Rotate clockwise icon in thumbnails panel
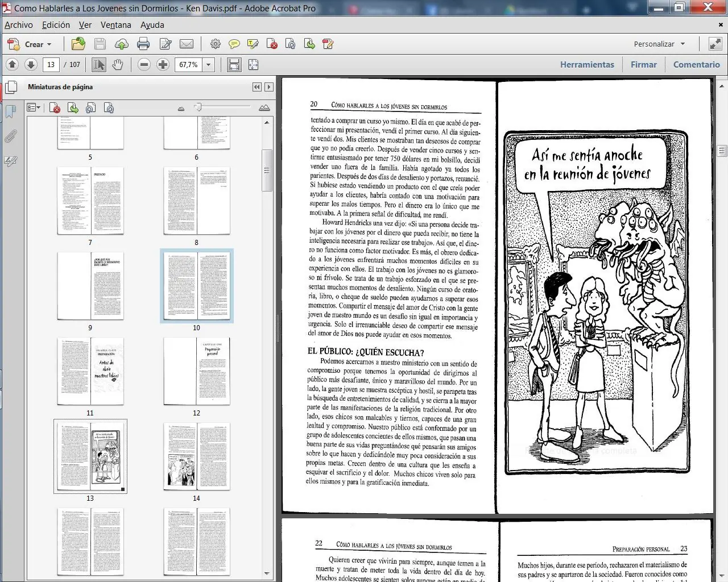The image size is (728, 582). click(109, 108)
